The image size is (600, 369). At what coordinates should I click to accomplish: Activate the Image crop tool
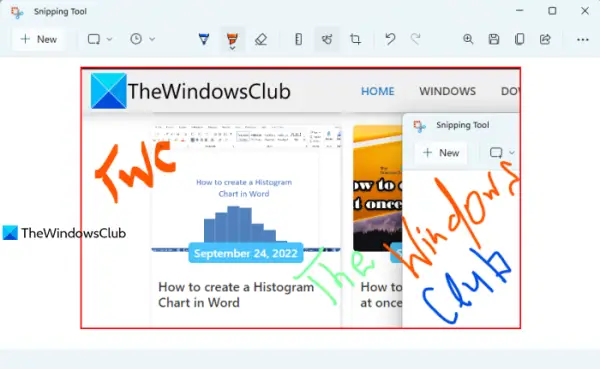pyautogui.click(x=355, y=39)
